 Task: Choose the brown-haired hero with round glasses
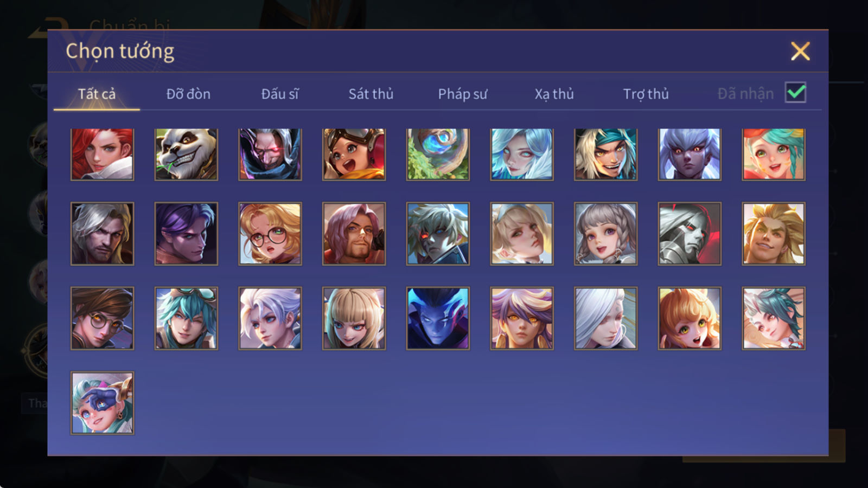[102, 318]
